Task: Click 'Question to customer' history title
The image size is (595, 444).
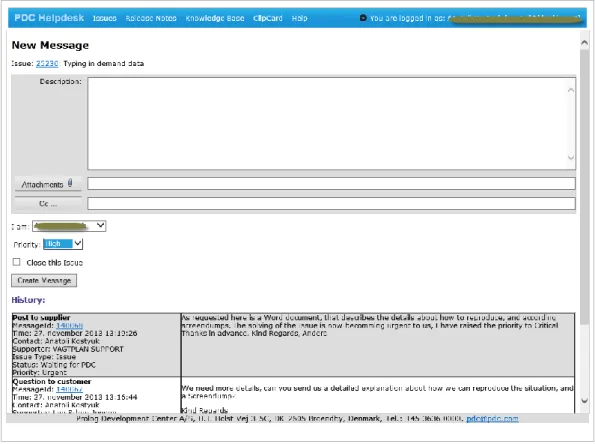Action: coord(52,381)
